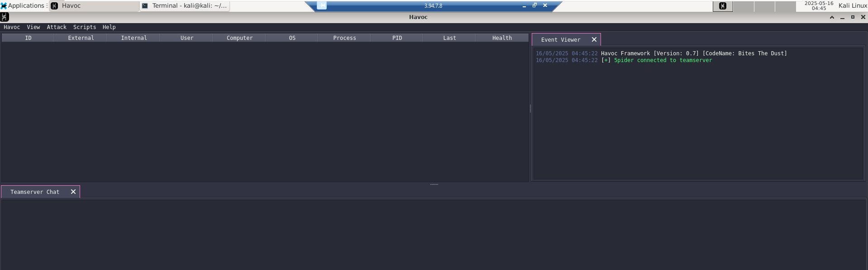Select the Teamserver Chat tab

tap(35, 192)
